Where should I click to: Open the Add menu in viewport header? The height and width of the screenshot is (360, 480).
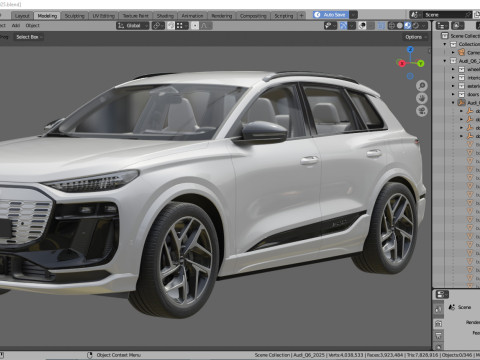16,26
